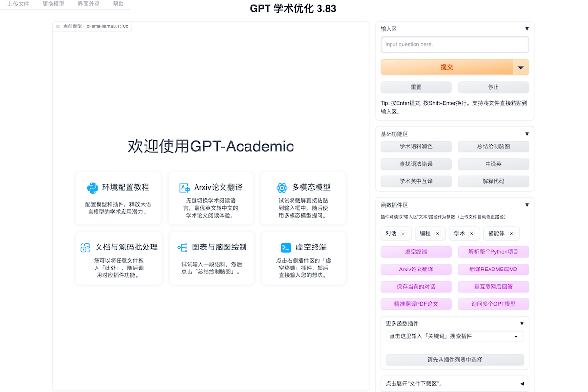This screenshot has height=392, width=588.
Task: Click the 精准翻译PDF论文 plugin button
Action: pyautogui.click(x=416, y=304)
